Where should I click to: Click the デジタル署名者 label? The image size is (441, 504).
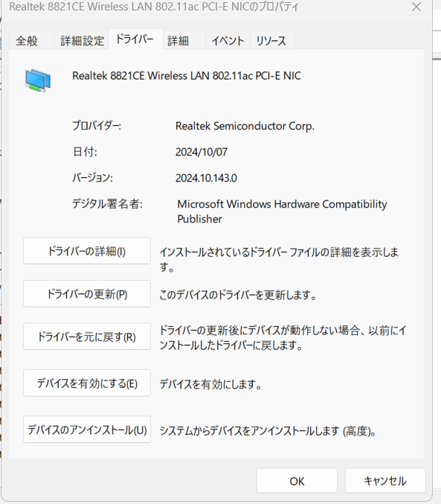(x=107, y=204)
